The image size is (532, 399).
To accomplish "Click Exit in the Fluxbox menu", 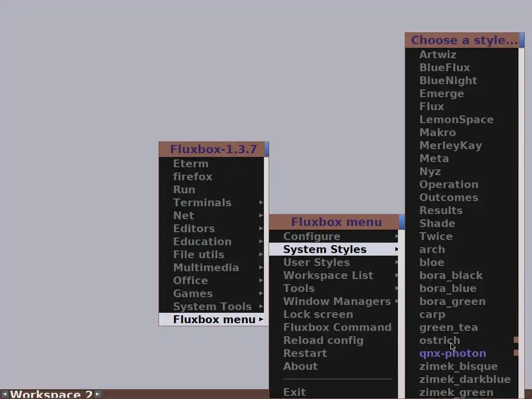I will tap(334, 392).
